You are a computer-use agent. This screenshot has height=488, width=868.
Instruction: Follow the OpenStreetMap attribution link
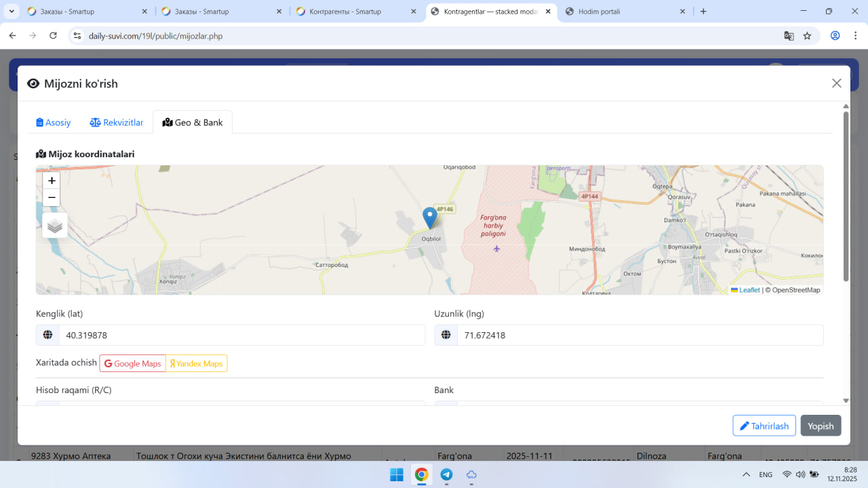(796, 290)
